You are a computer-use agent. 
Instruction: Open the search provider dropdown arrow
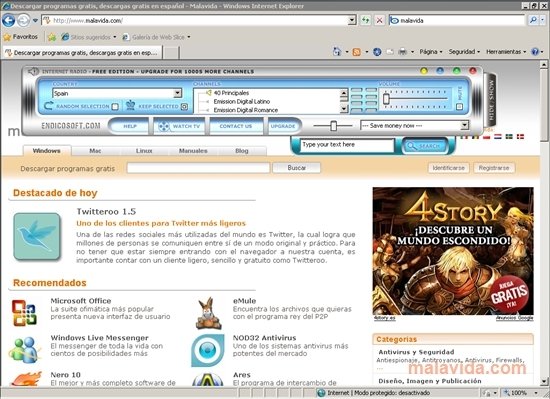tap(543, 20)
